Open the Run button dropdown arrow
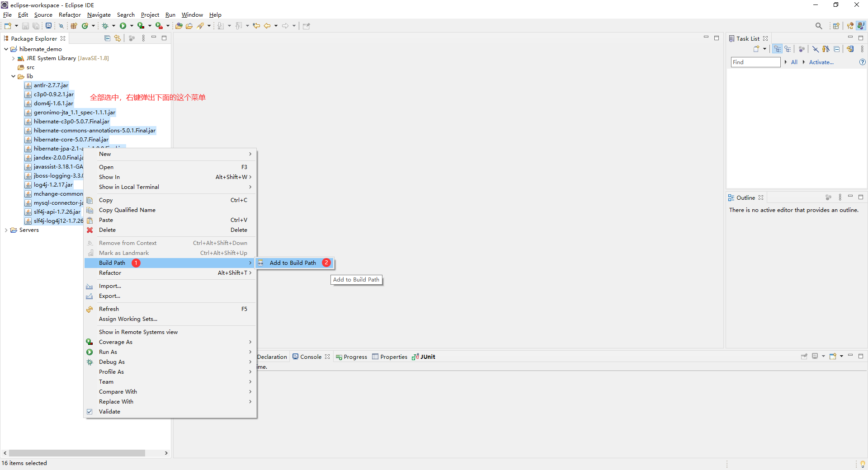The height and width of the screenshot is (470, 868). coord(132,26)
